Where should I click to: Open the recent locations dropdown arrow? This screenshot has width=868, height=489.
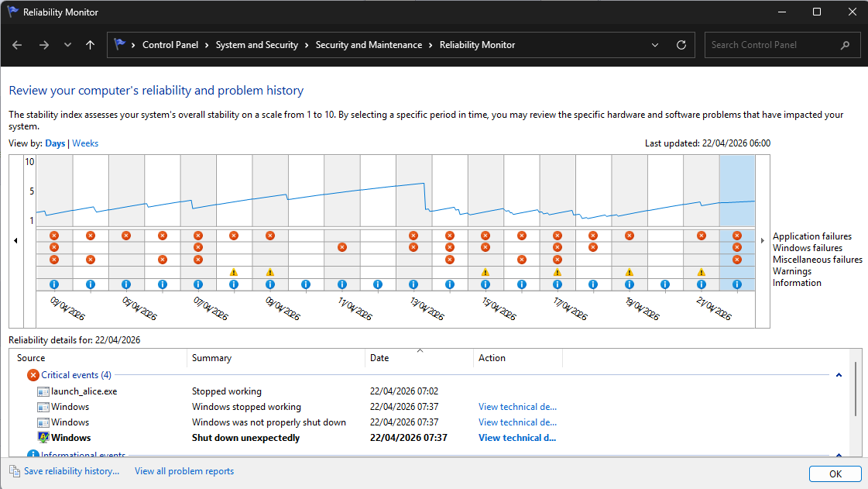click(x=67, y=45)
